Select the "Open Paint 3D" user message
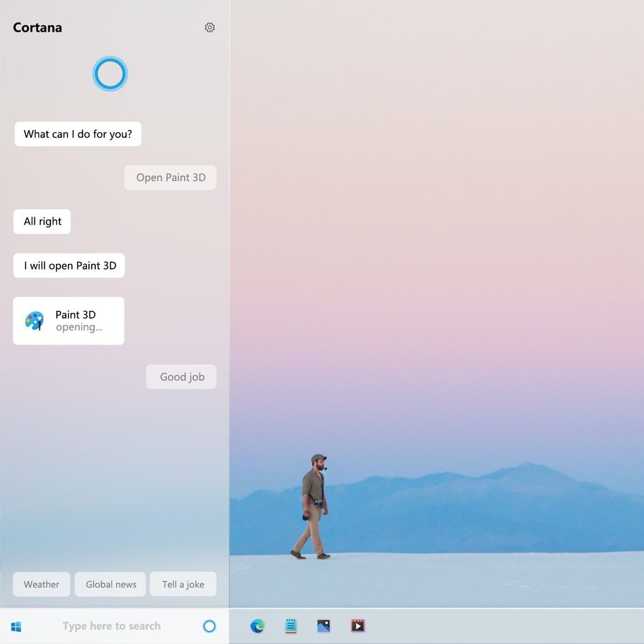Screen dimensions: 644x644 pyautogui.click(x=170, y=177)
